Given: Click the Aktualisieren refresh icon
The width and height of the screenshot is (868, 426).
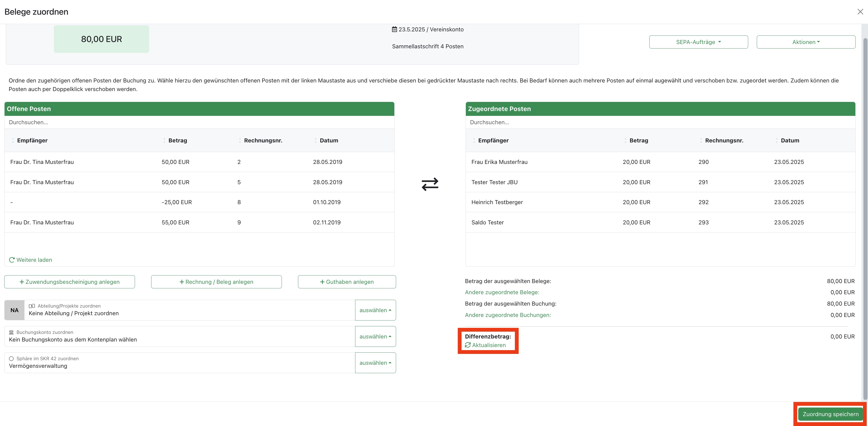Looking at the screenshot, I should pos(468,345).
